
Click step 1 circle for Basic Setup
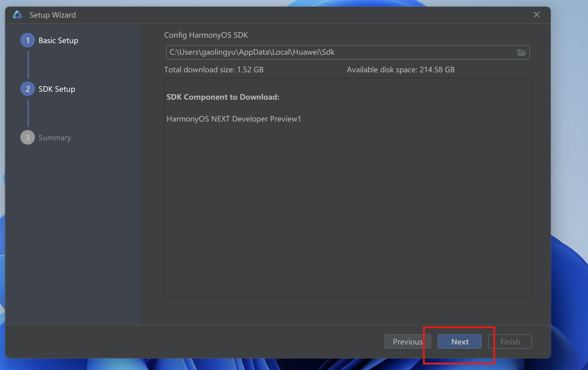click(x=28, y=40)
